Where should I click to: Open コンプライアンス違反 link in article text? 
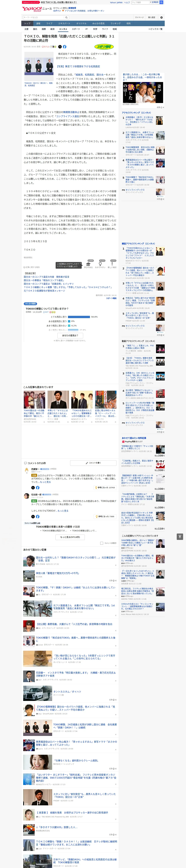[68, 116]
